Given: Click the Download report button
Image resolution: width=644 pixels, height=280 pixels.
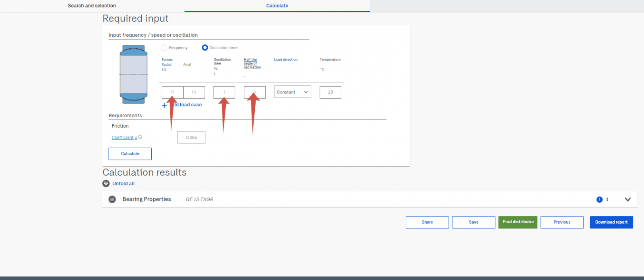Looking at the screenshot, I should click(x=611, y=222).
